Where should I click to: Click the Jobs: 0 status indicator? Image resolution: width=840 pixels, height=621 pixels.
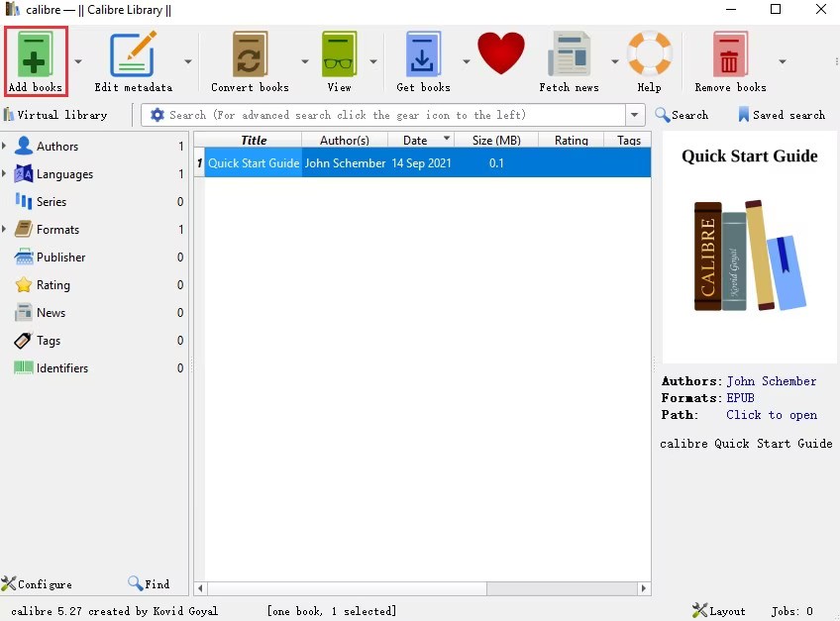791,611
